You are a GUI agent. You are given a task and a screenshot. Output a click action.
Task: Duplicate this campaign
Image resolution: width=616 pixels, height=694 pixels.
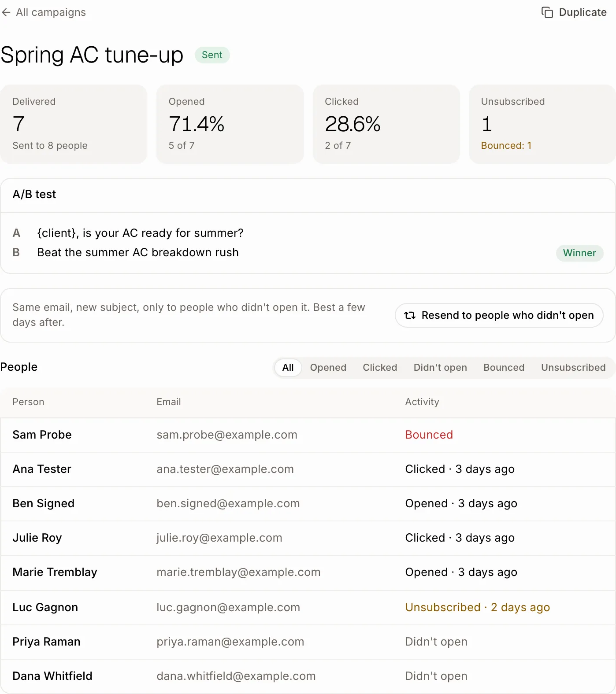click(574, 12)
